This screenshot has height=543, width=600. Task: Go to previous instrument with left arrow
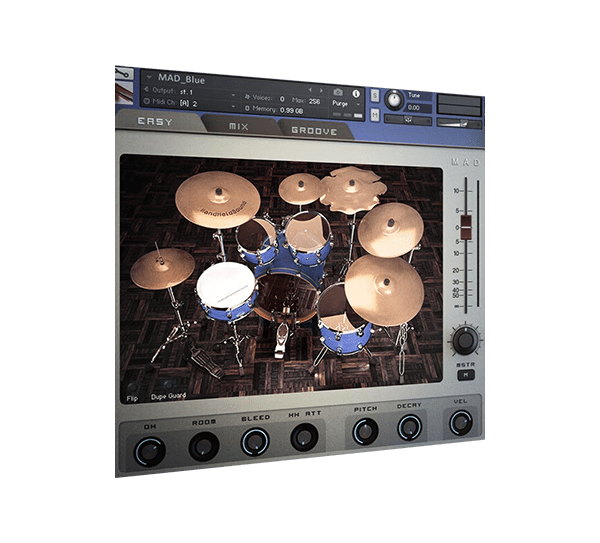310,90
